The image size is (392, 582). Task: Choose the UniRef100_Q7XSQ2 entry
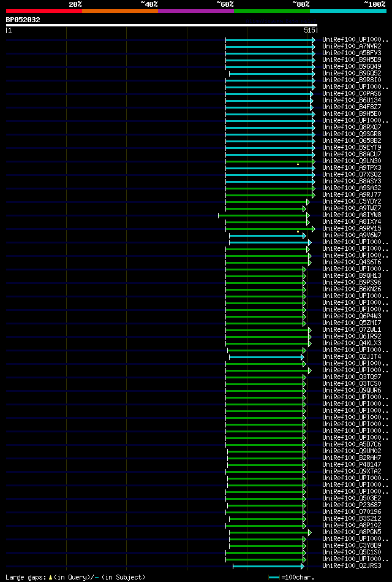point(352,174)
